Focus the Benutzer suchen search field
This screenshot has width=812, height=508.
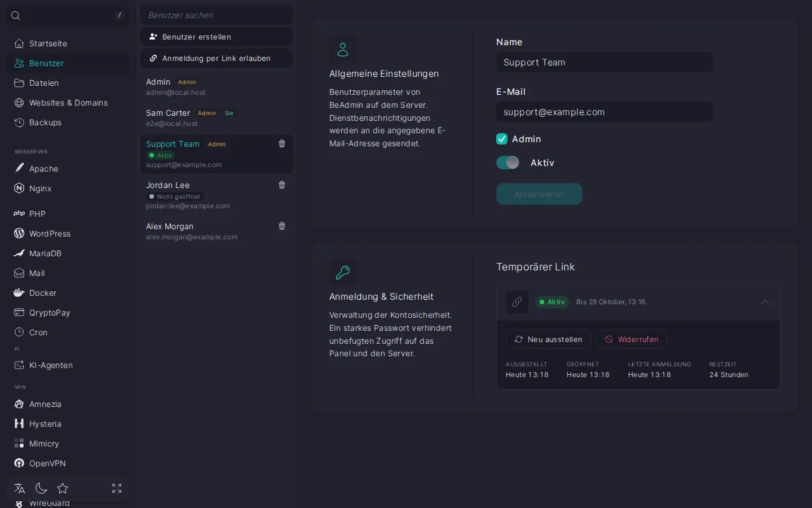[217, 15]
